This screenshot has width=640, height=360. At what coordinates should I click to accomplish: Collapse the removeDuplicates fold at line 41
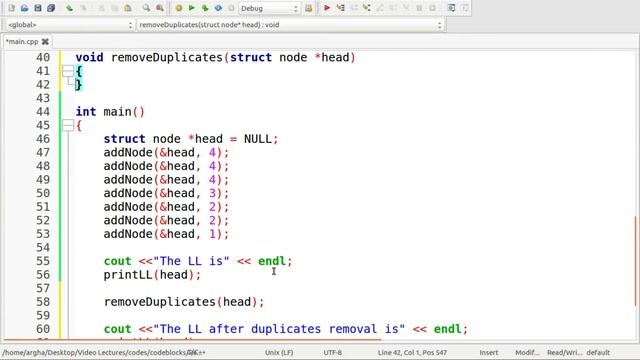pos(68,71)
